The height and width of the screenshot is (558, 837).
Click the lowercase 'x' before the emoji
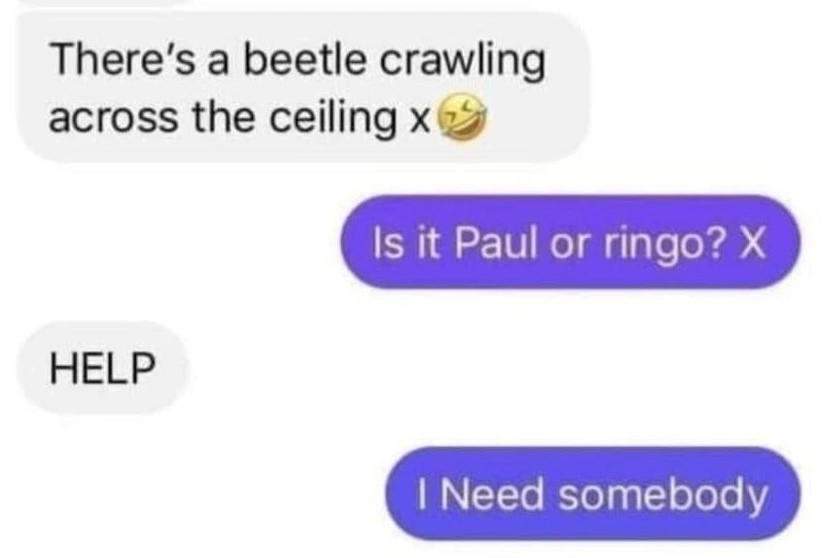coord(419,123)
